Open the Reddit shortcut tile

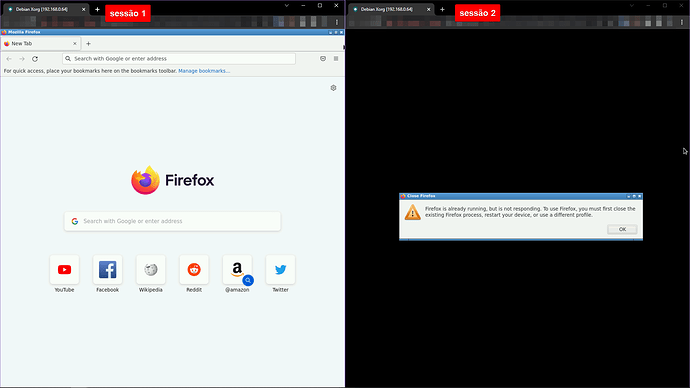point(194,269)
